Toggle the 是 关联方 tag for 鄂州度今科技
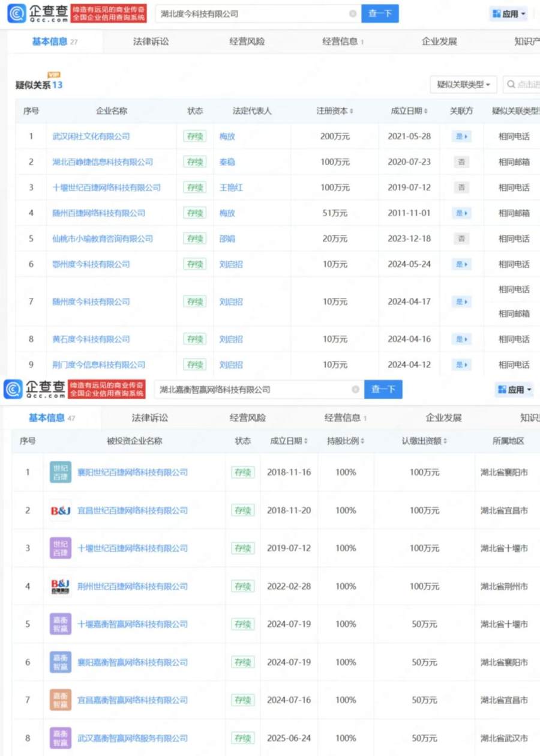The image size is (540, 756). point(461,264)
